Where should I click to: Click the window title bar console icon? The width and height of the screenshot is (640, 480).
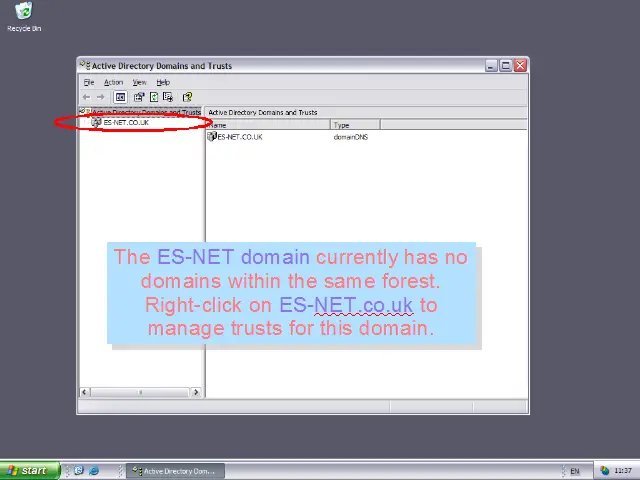(x=85, y=65)
